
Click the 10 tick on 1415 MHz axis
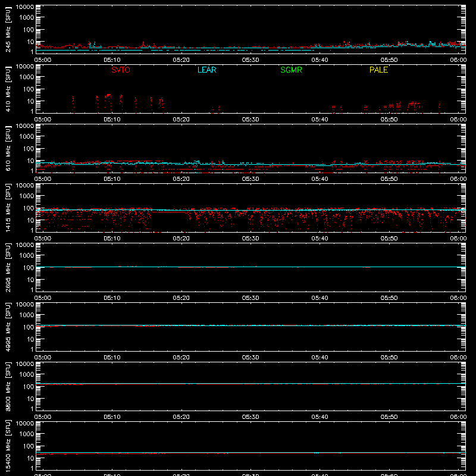30,220
